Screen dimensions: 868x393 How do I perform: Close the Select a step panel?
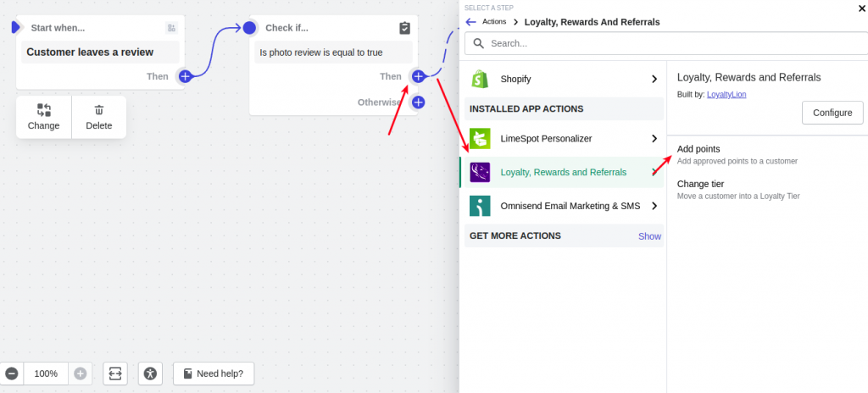pos(861,8)
